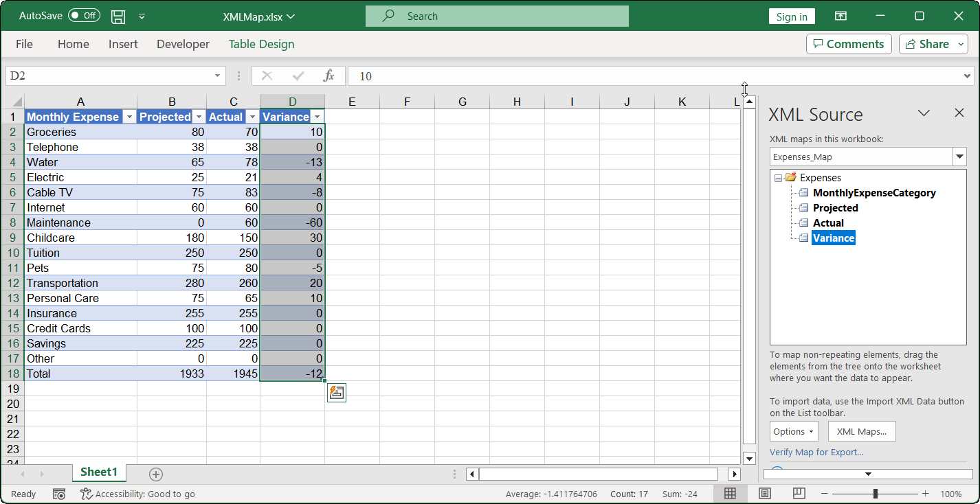
Task: Click the XML Maps... button
Action: [861, 431]
